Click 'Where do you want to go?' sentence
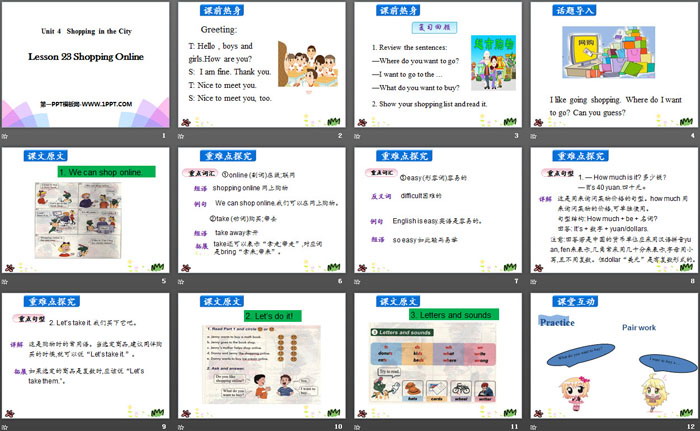The image size is (700, 431). [x=416, y=61]
